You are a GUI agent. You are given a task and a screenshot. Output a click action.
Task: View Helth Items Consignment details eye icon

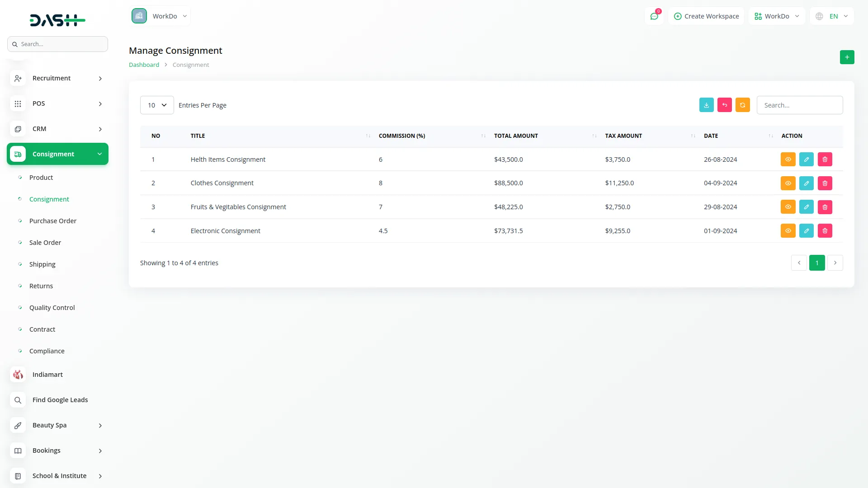(x=788, y=160)
